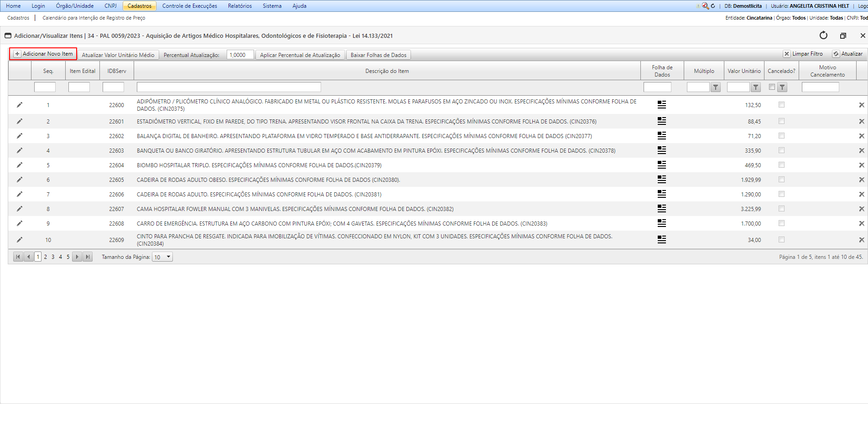Click Adicionar Novo Item button
Viewport: 868px width, 427px height.
(x=43, y=54)
